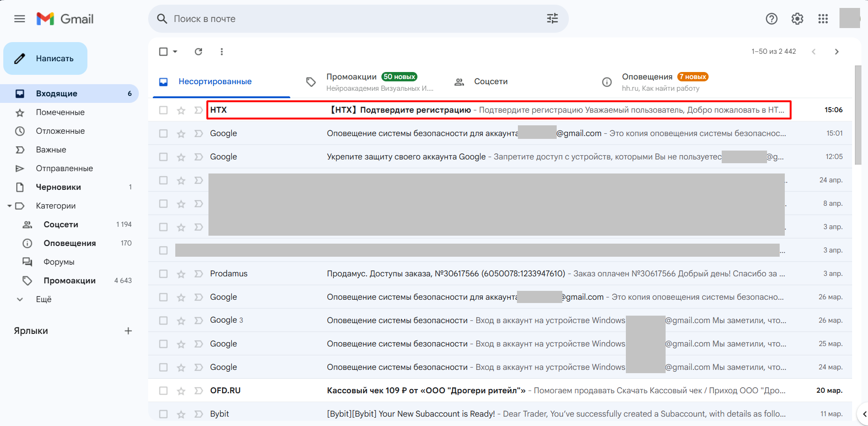Mark the Google 3 conversation as important

(199, 321)
